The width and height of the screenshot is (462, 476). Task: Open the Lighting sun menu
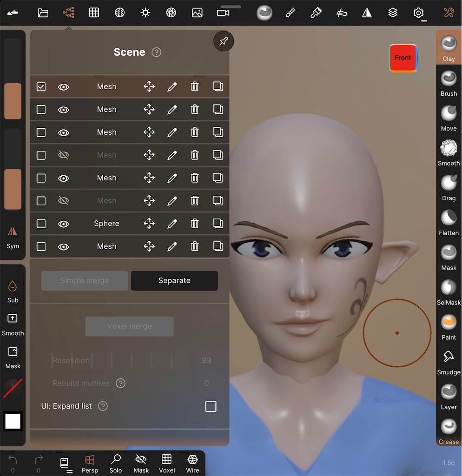click(145, 13)
